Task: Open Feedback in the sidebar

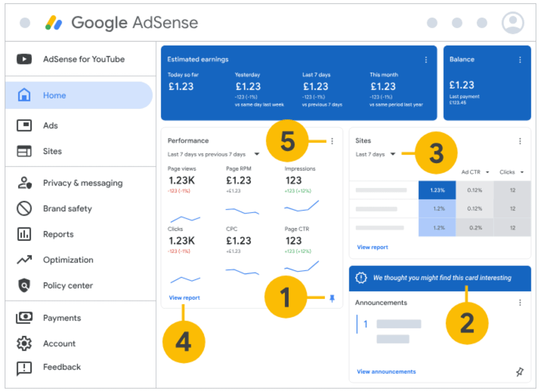Action: pos(62,367)
